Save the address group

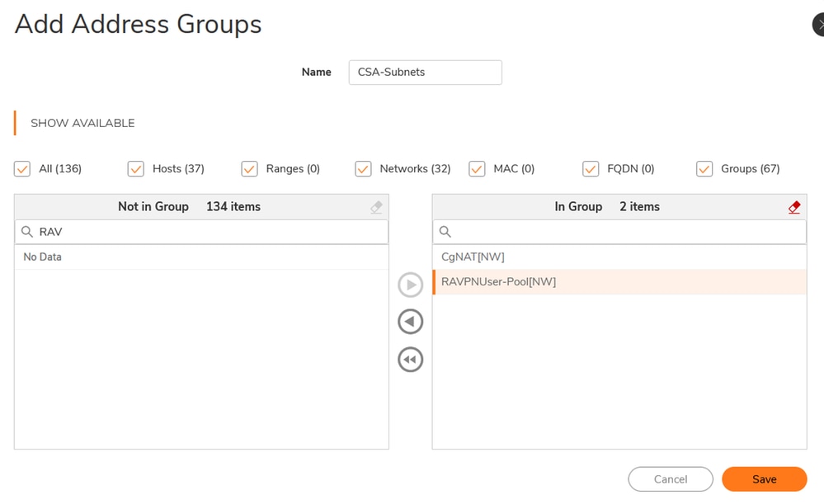764,479
